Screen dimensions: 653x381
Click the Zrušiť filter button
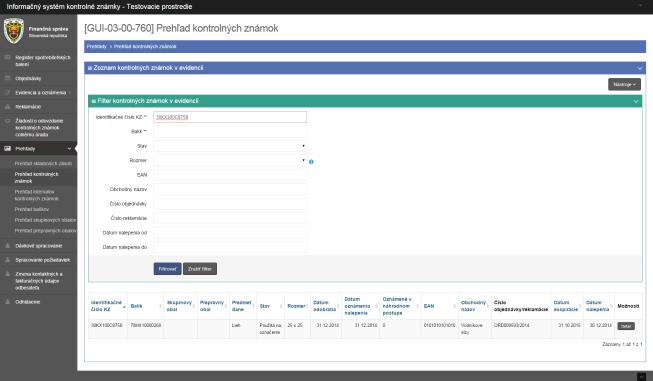tap(200, 269)
